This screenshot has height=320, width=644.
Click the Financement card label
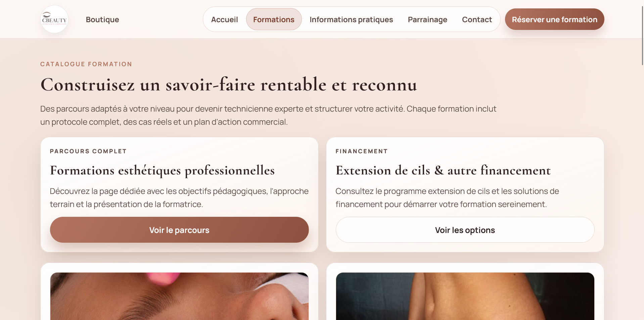(362, 151)
